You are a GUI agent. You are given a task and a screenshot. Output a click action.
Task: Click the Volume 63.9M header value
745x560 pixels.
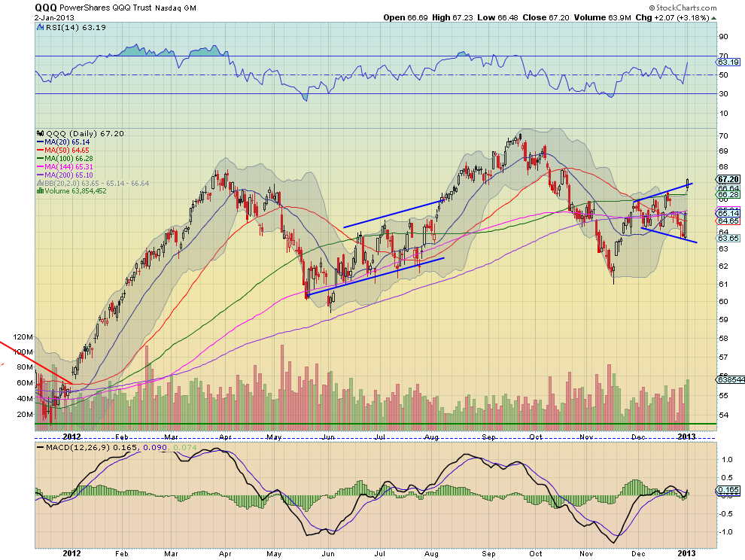coord(603,17)
